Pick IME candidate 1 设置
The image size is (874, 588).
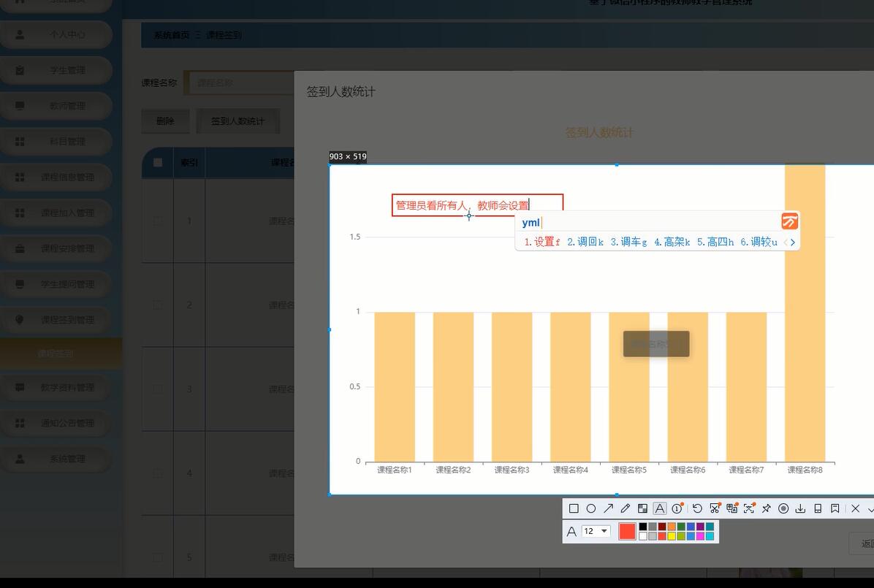(x=541, y=242)
